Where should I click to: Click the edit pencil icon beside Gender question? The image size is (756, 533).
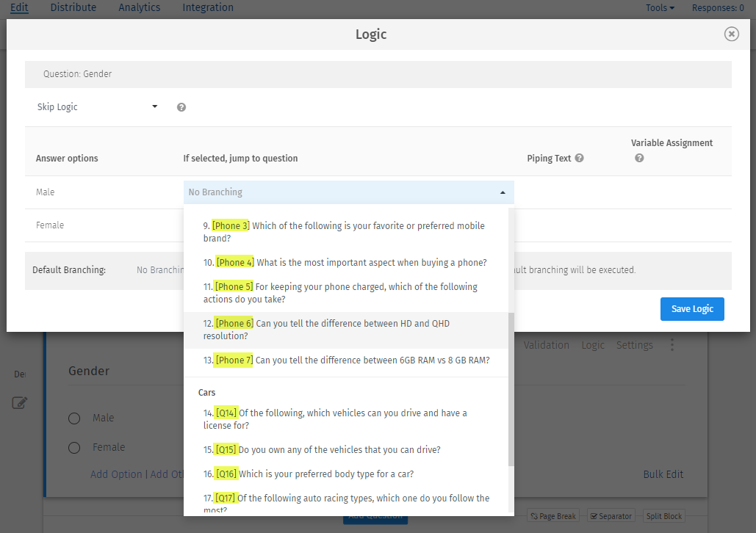click(19, 402)
